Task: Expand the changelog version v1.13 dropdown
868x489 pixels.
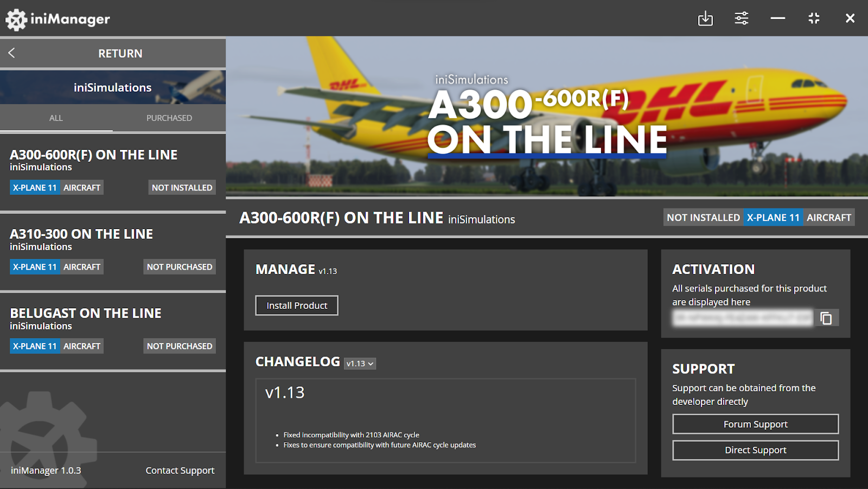Action: [x=360, y=364]
